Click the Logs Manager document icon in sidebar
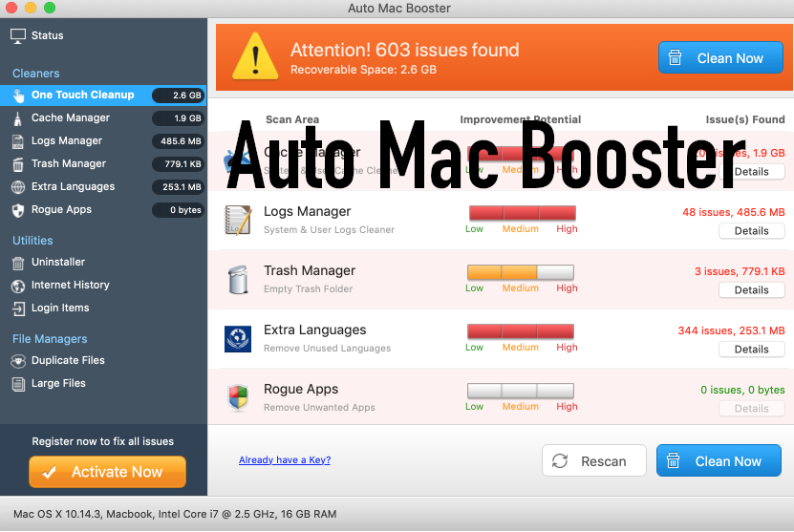Screen dimensions: 794x532 click(x=18, y=141)
